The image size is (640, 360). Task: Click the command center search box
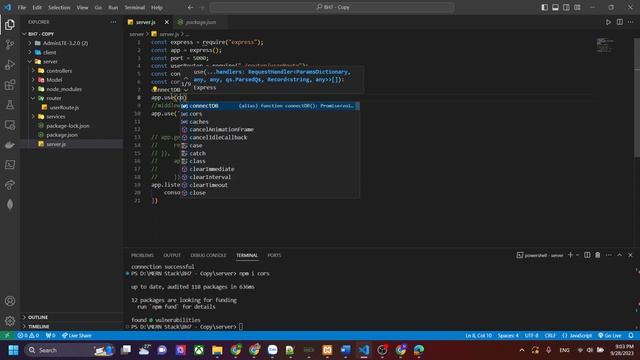[332, 7]
